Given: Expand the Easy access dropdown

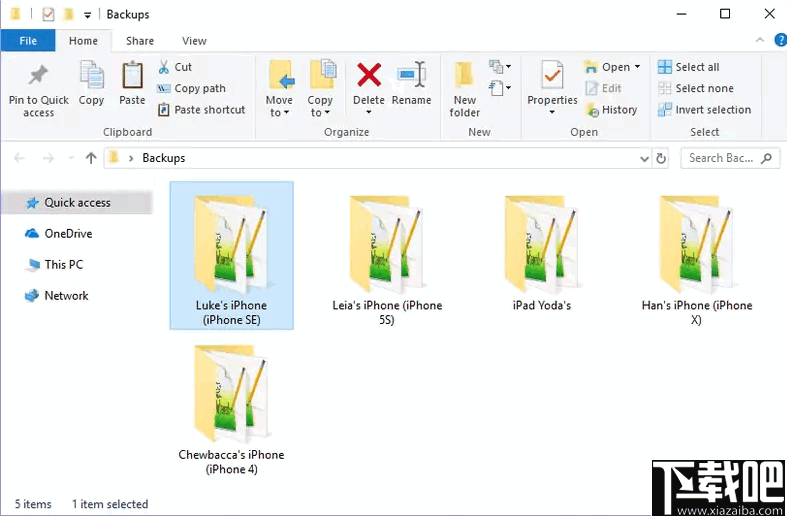Looking at the screenshot, I should pos(500,88).
